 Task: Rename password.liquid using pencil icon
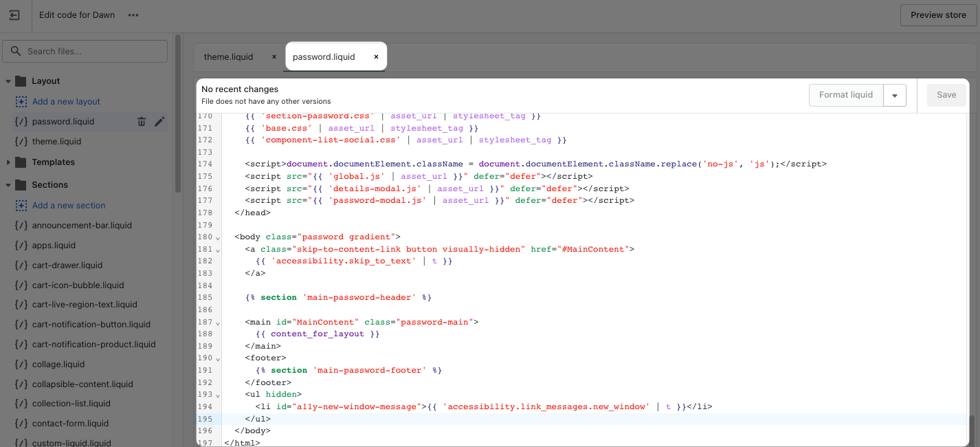pyautogui.click(x=159, y=122)
